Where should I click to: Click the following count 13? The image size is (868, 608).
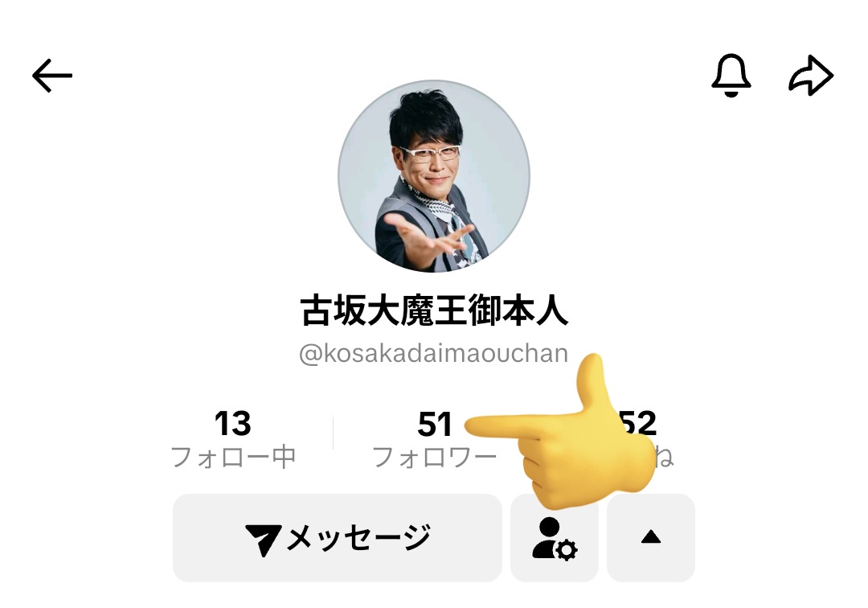point(233,424)
